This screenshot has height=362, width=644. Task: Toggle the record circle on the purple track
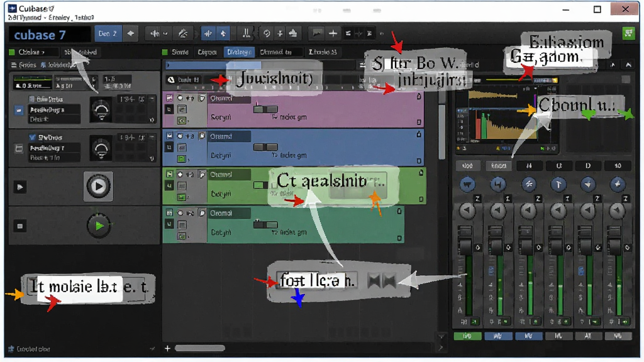tap(180, 98)
